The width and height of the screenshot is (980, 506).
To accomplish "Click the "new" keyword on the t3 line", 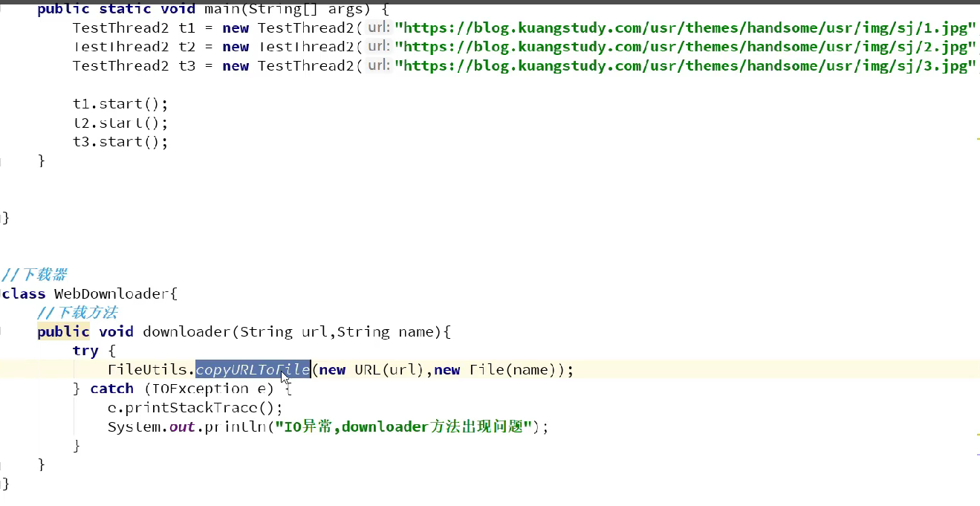I will [236, 65].
